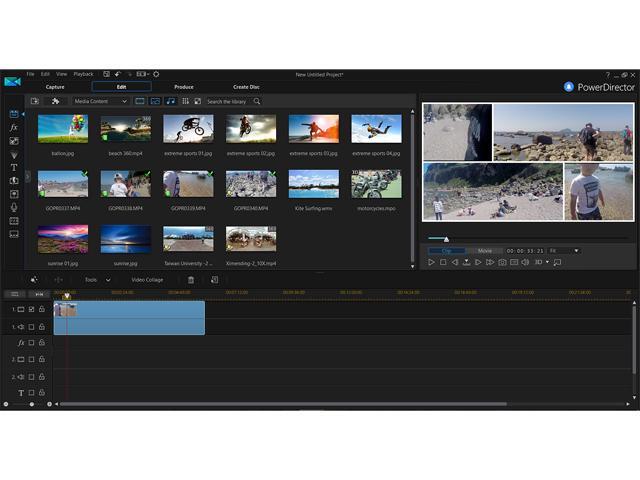The width and height of the screenshot is (640, 480).
Task: Open the File menu
Action: pyautogui.click(x=31, y=74)
